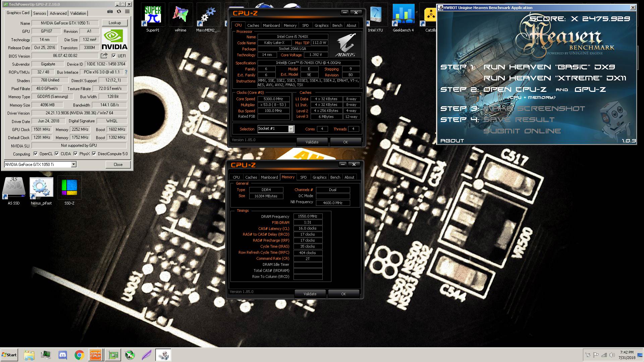Click Run Heaven "Xtreme" DX11
The image size is (644, 362).
pyautogui.click(x=554, y=78)
